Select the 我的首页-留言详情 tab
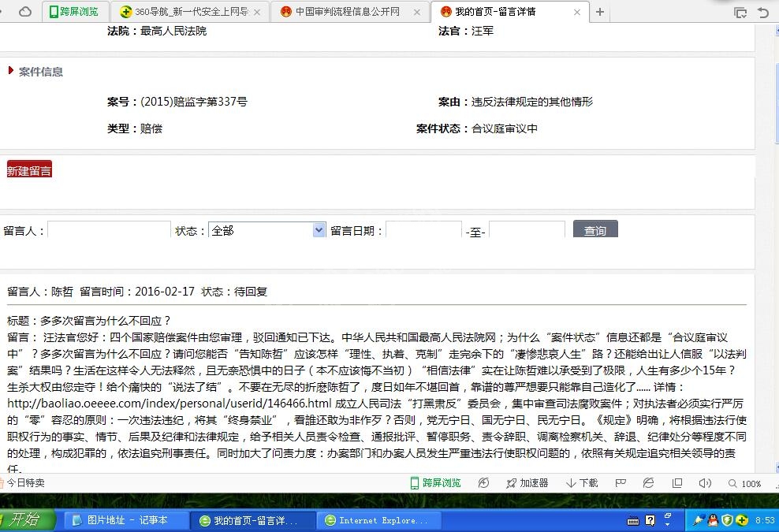Screen dimensions: 779x532 point(509,11)
